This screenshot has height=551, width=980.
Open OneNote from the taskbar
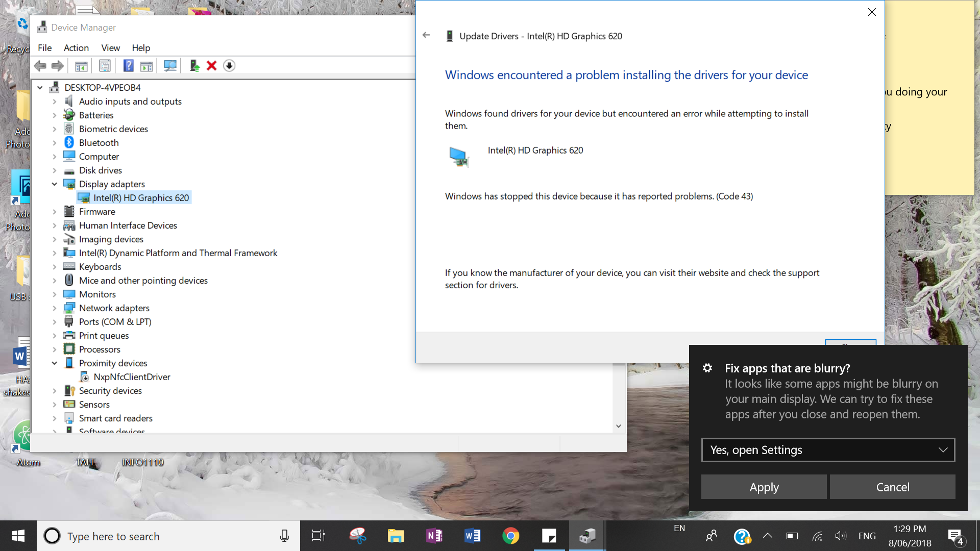tap(434, 536)
